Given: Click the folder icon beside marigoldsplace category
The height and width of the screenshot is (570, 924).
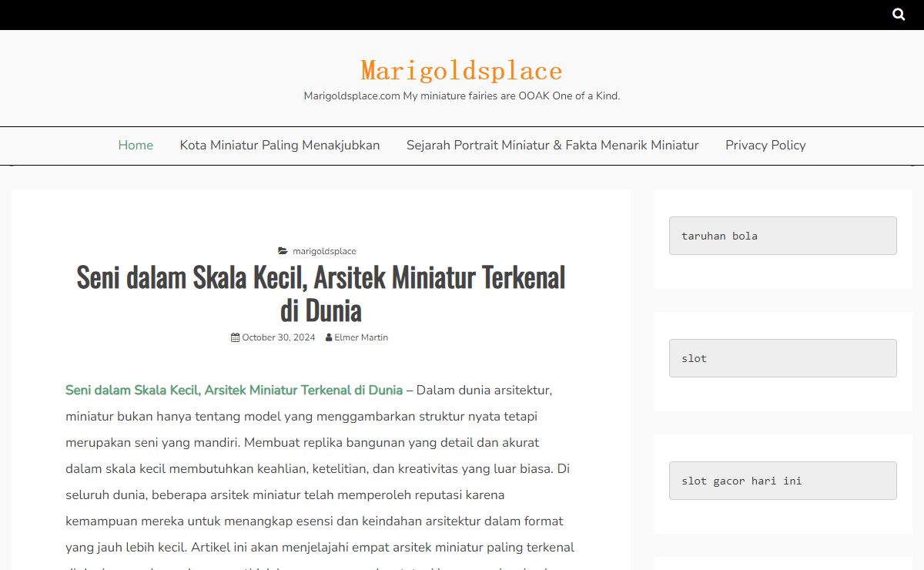Looking at the screenshot, I should point(283,251).
